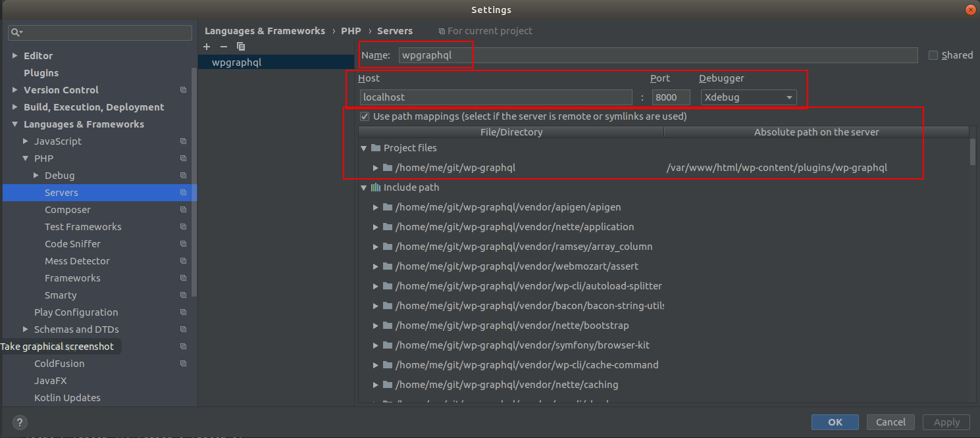Open the Debugger Xdebug dropdown
The height and width of the screenshot is (438, 980).
pyautogui.click(x=748, y=97)
